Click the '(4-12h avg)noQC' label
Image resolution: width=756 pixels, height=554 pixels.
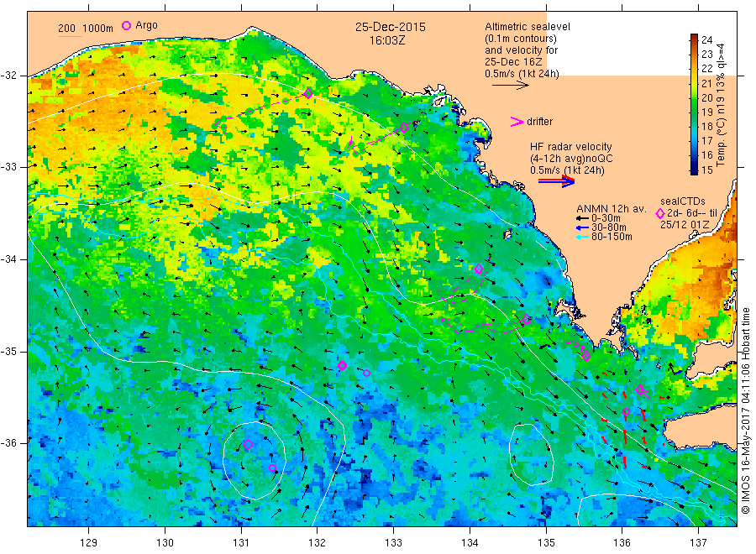pos(571,159)
